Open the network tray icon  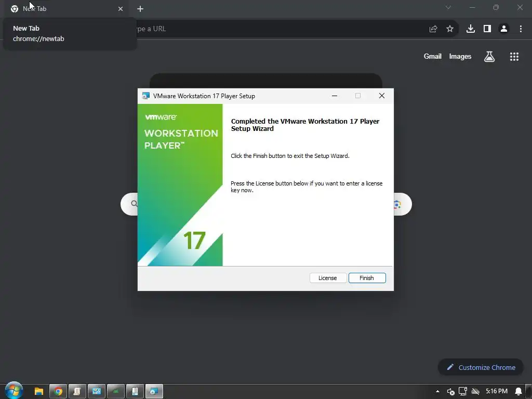[x=463, y=391]
